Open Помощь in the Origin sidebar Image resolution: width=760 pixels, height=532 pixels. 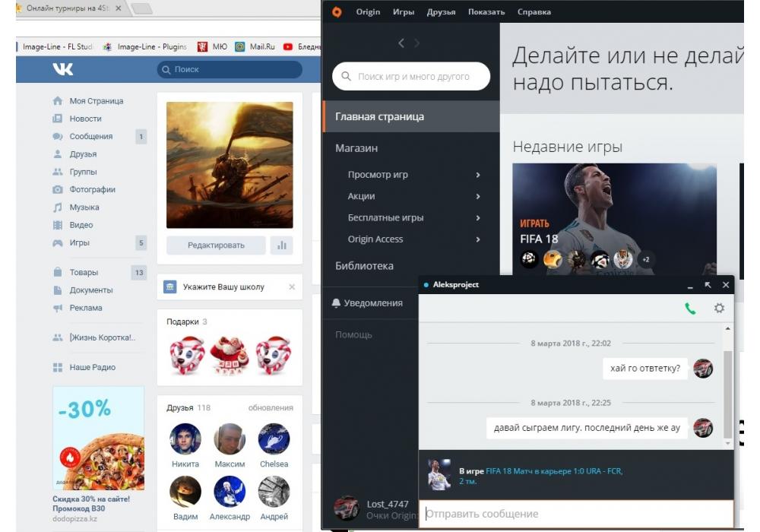tap(354, 335)
